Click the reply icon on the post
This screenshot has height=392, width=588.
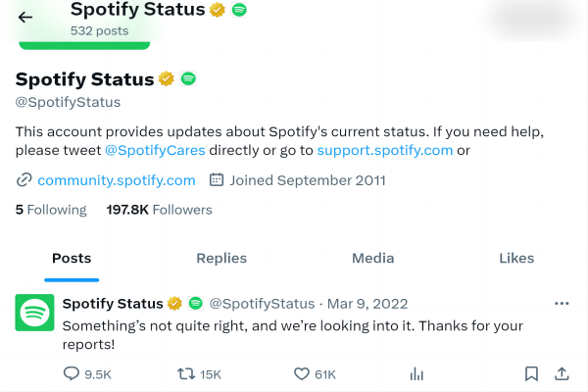pyautogui.click(x=71, y=373)
